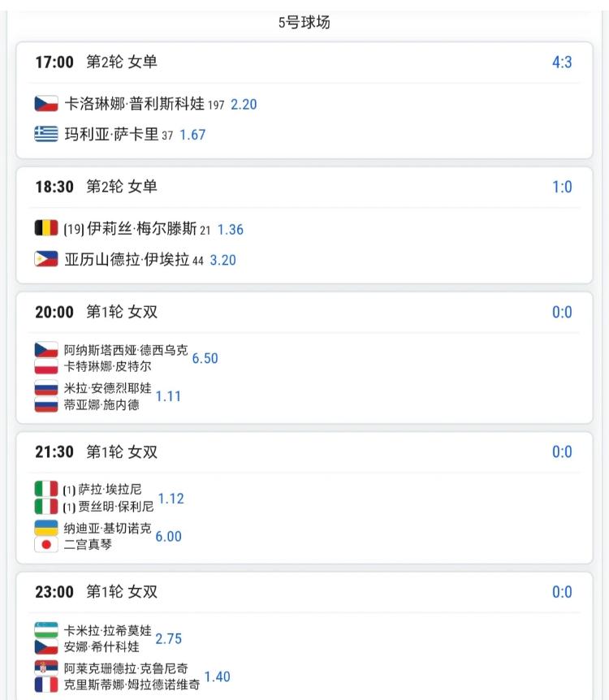Click the Belgian flag beside 伊莉丝·梅尔滕斯
This screenshot has height=700, width=609.
coord(46,229)
